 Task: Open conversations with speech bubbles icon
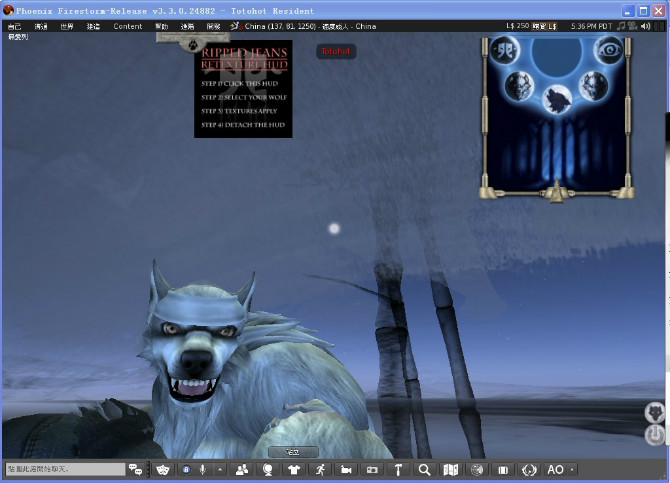(135, 470)
